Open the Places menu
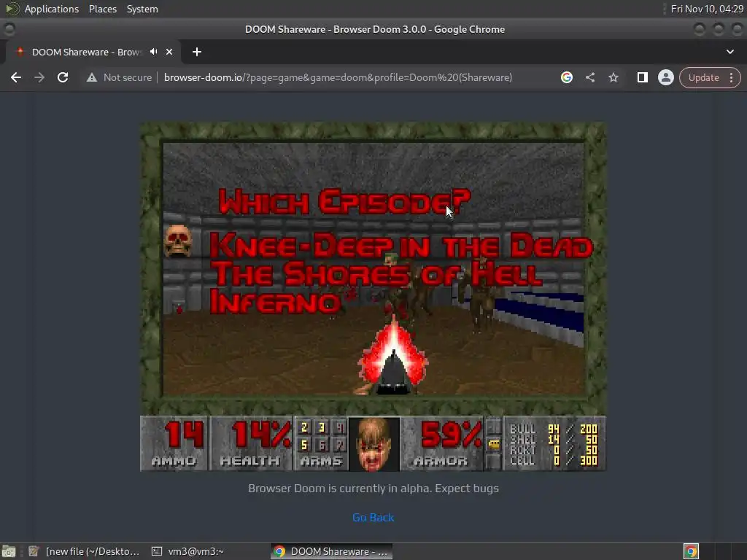The height and width of the screenshot is (560, 747). (x=102, y=9)
